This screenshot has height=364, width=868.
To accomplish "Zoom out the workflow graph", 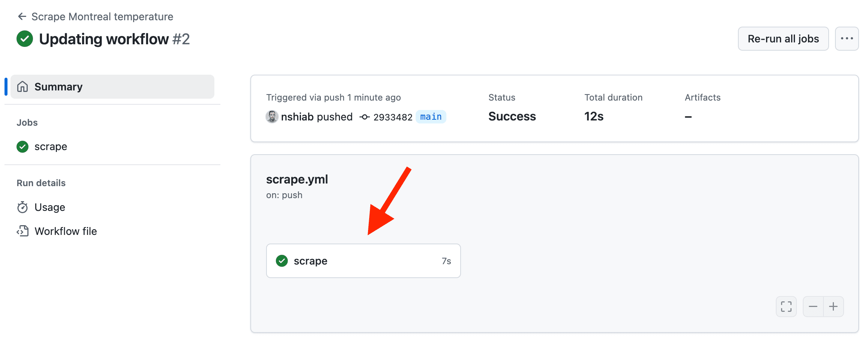I will click(813, 307).
